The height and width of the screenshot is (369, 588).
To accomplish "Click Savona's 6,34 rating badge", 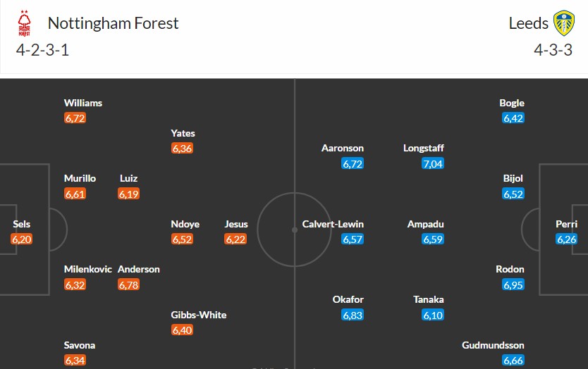I will 75,361.
